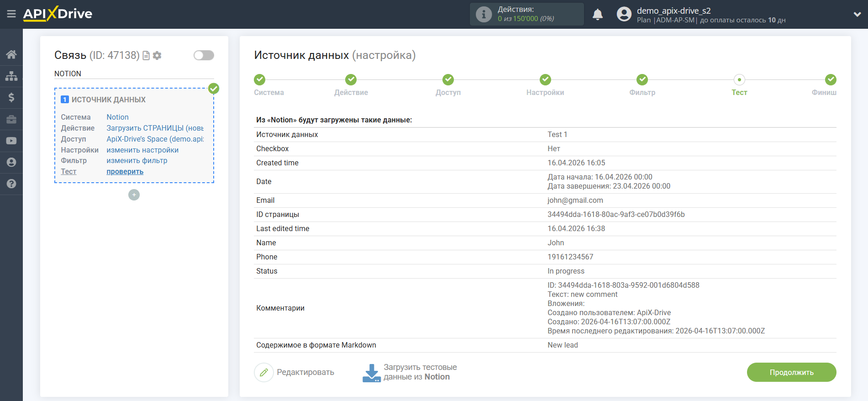Viewport: 868px width, 401px height.
Task: Click the проверить link
Action: [x=125, y=172]
